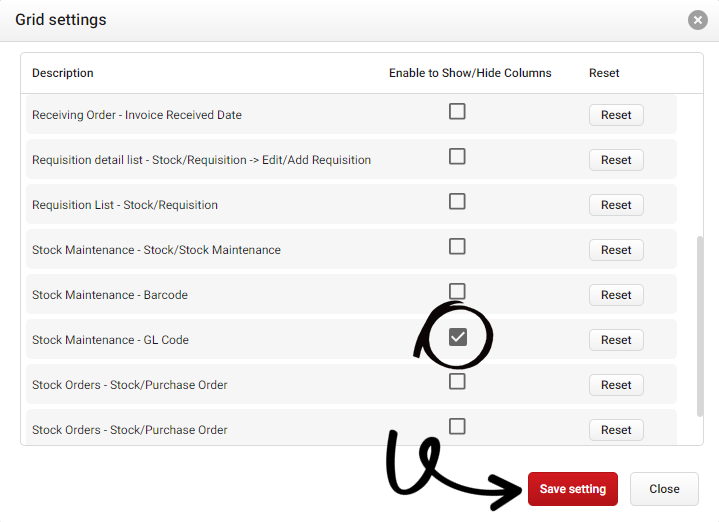Click the vertical scrollbar of settings list

coord(699,325)
